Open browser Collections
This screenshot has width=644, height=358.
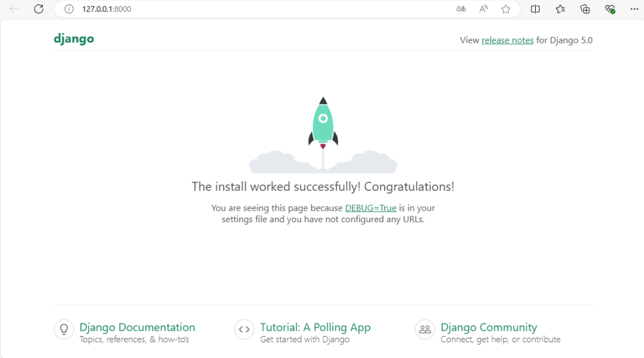point(585,9)
